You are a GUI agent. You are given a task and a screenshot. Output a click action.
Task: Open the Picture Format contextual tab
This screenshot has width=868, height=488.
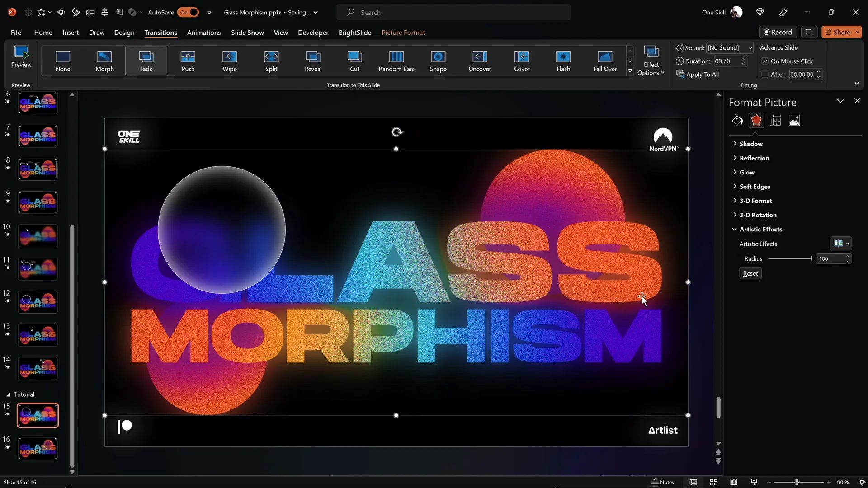[403, 33]
